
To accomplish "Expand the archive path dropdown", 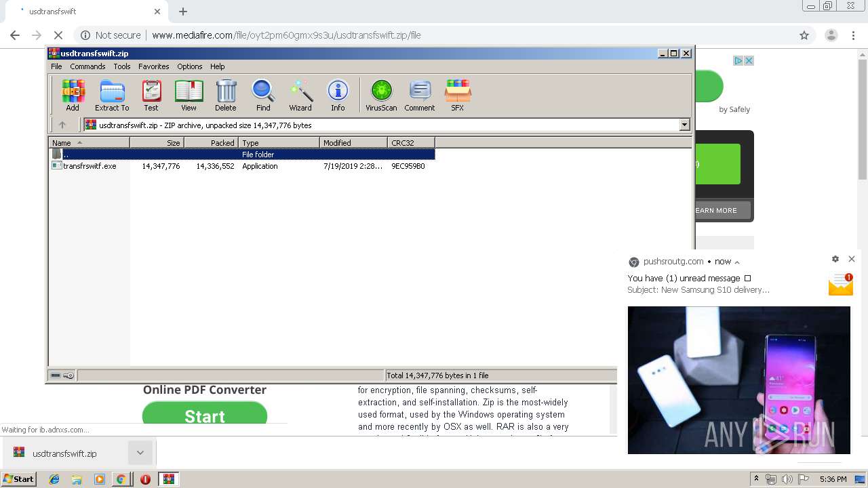I will 684,125.
